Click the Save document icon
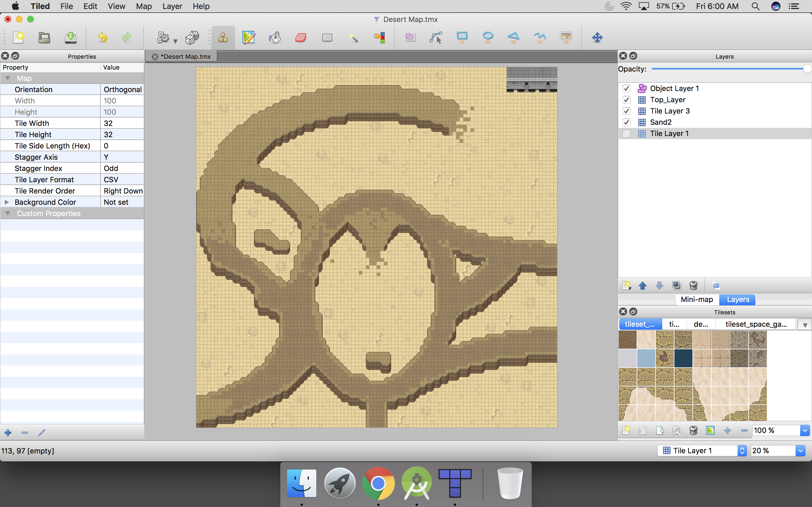 pyautogui.click(x=70, y=37)
